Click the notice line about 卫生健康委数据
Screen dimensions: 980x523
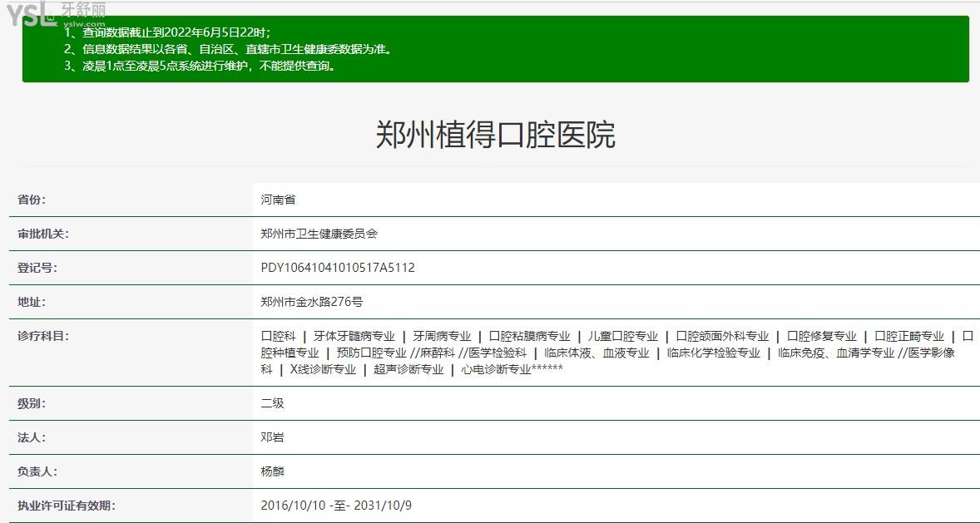[x=228, y=49]
